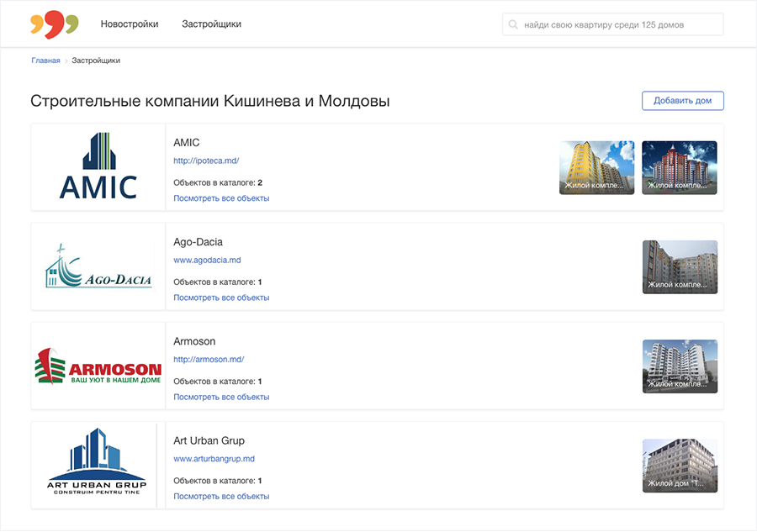Open the Ago-Dacia company name
The height and width of the screenshot is (532, 757).
pyautogui.click(x=198, y=242)
